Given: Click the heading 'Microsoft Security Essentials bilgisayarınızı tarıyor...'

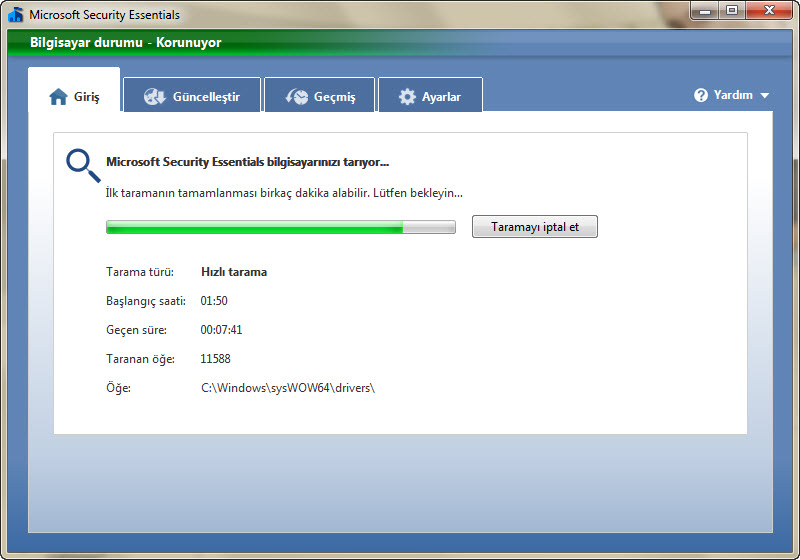Looking at the screenshot, I should (x=247, y=162).
